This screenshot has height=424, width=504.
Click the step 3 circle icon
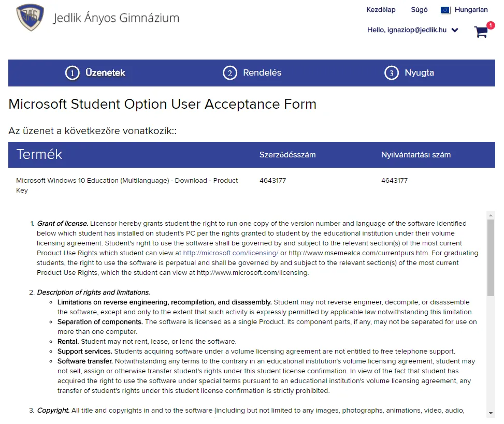pyautogui.click(x=391, y=73)
